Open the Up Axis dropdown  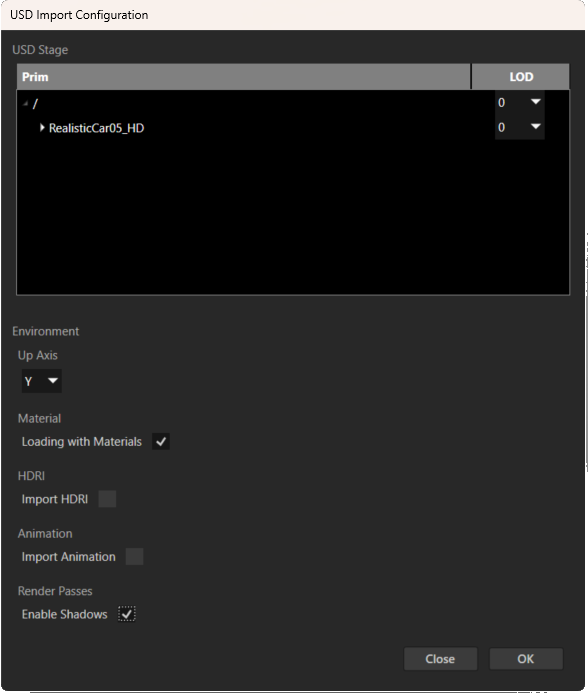(42, 381)
